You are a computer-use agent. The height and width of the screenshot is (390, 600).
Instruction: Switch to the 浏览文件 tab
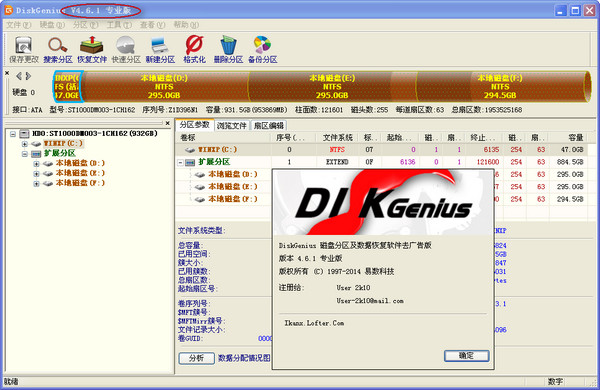(x=232, y=126)
